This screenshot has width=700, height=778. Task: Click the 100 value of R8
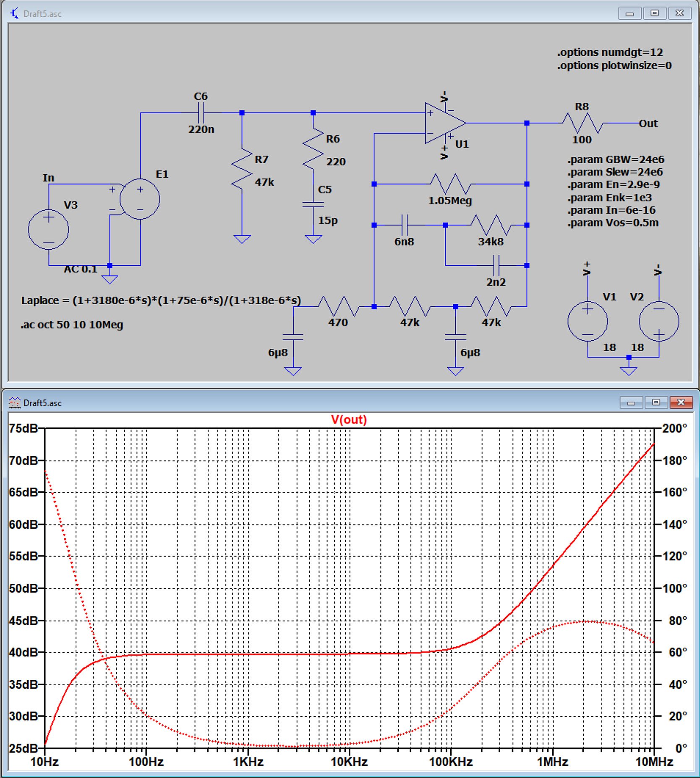click(582, 140)
